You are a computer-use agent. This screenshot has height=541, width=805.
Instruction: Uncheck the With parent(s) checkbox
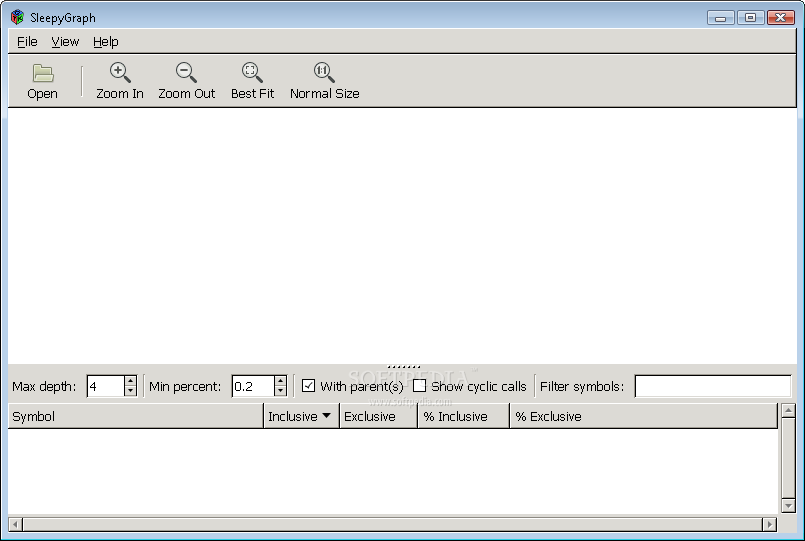point(308,385)
